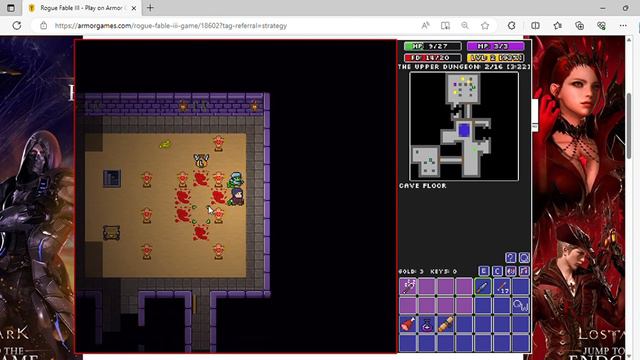
Task: Attack the giant bee enemy
Action: (201, 160)
